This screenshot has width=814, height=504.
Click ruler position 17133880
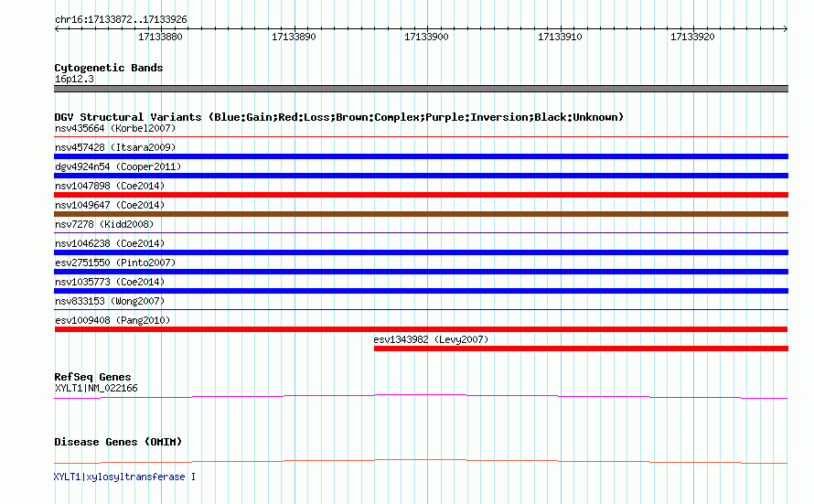(x=160, y=37)
